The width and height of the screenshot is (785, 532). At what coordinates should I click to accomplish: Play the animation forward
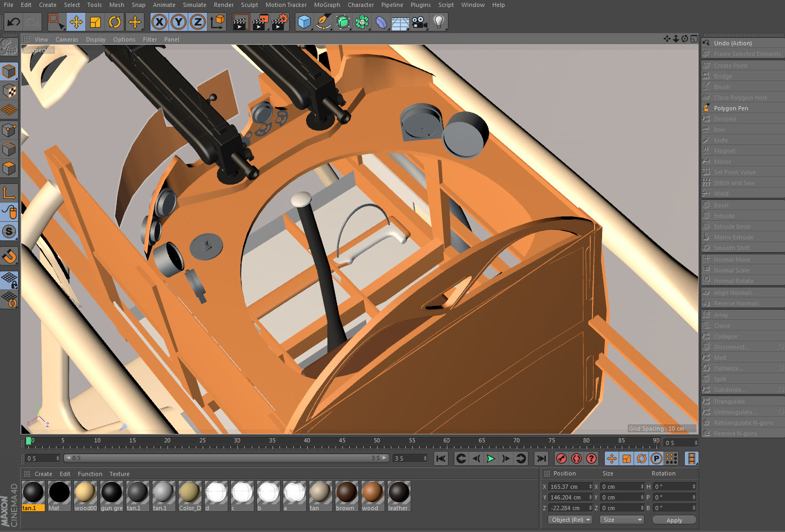pyautogui.click(x=491, y=458)
